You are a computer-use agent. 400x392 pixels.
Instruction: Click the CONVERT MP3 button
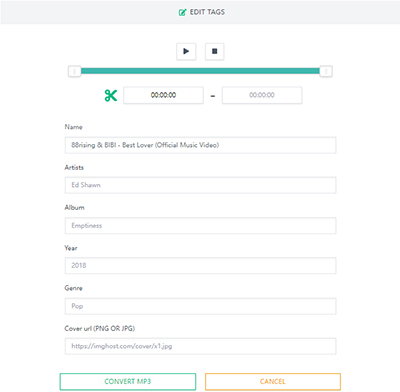[x=128, y=381]
